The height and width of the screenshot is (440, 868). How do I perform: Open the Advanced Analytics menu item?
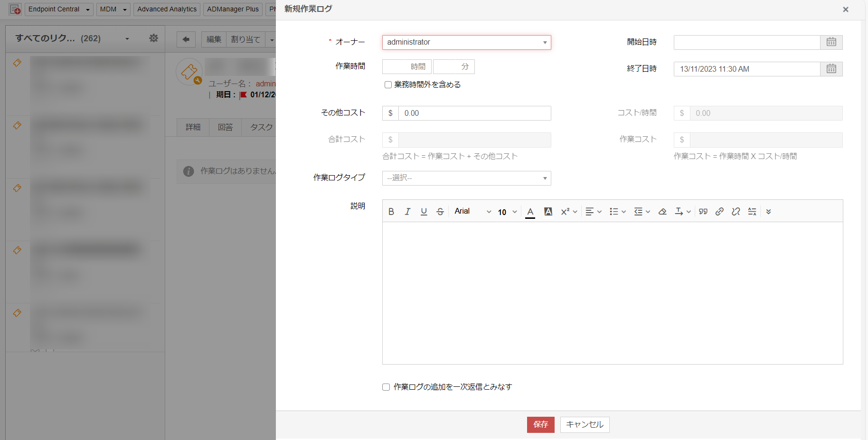pyautogui.click(x=167, y=9)
